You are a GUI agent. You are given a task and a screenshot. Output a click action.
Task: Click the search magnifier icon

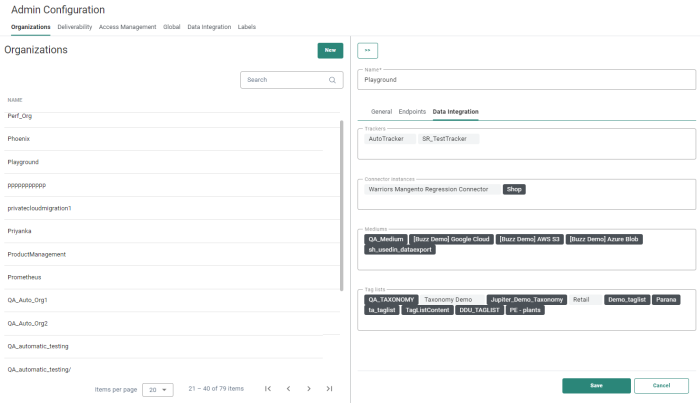(x=332, y=79)
